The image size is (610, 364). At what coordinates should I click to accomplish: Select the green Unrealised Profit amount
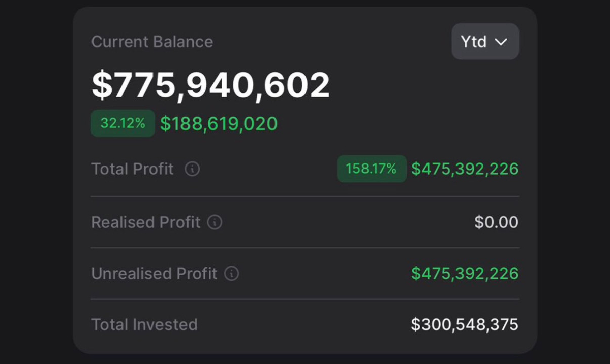[464, 274]
